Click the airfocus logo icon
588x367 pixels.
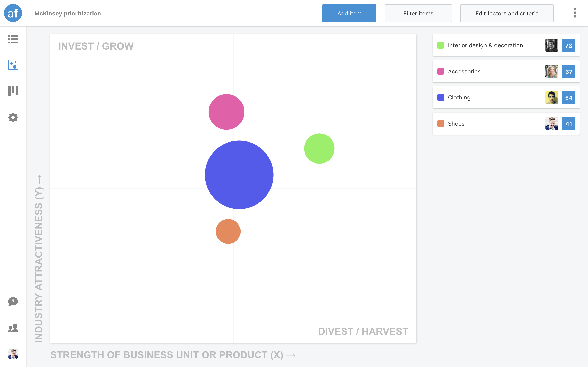13,13
